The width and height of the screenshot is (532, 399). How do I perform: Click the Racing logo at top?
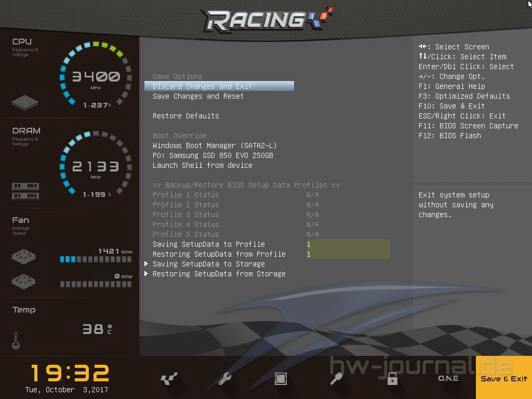(x=268, y=19)
